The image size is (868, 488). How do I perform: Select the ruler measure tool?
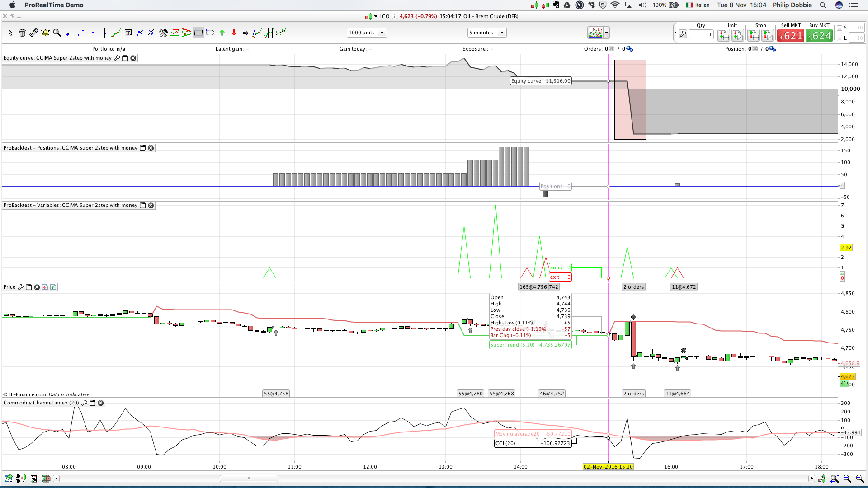(34, 33)
